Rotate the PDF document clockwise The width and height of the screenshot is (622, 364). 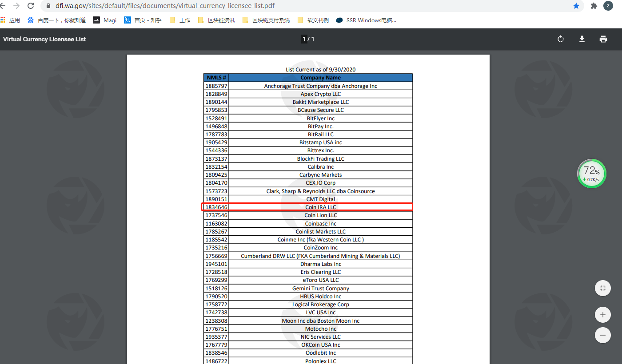tap(561, 39)
